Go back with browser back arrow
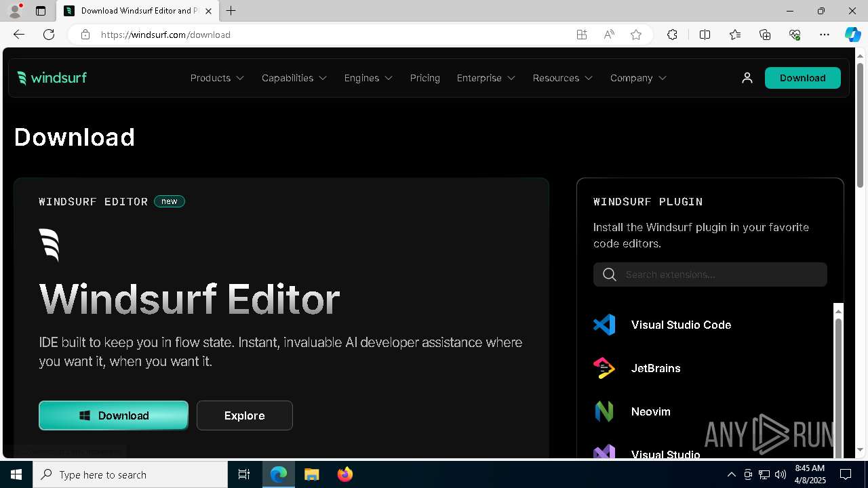 pos(19,35)
